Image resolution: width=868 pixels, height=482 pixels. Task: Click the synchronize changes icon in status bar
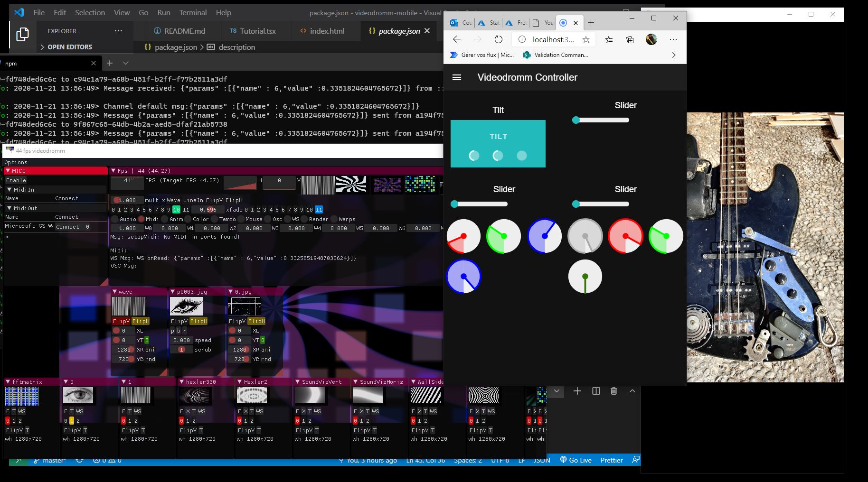[x=79, y=460]
